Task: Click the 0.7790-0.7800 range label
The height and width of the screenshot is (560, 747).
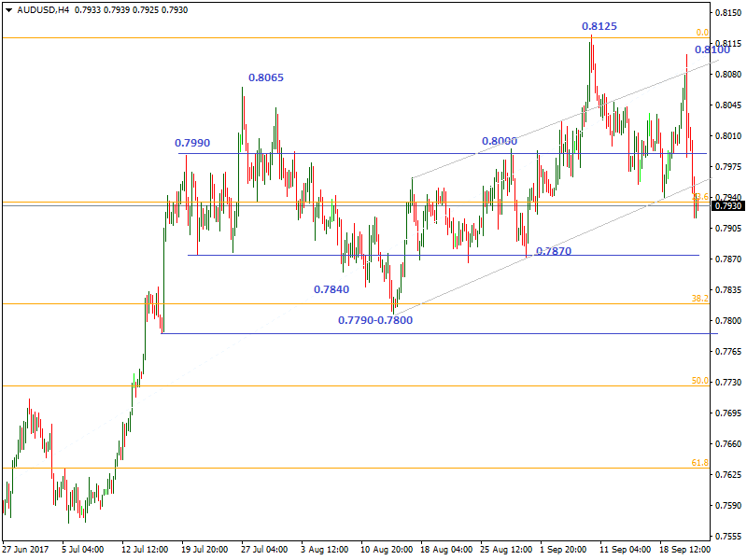Action: tap(375, 319)
